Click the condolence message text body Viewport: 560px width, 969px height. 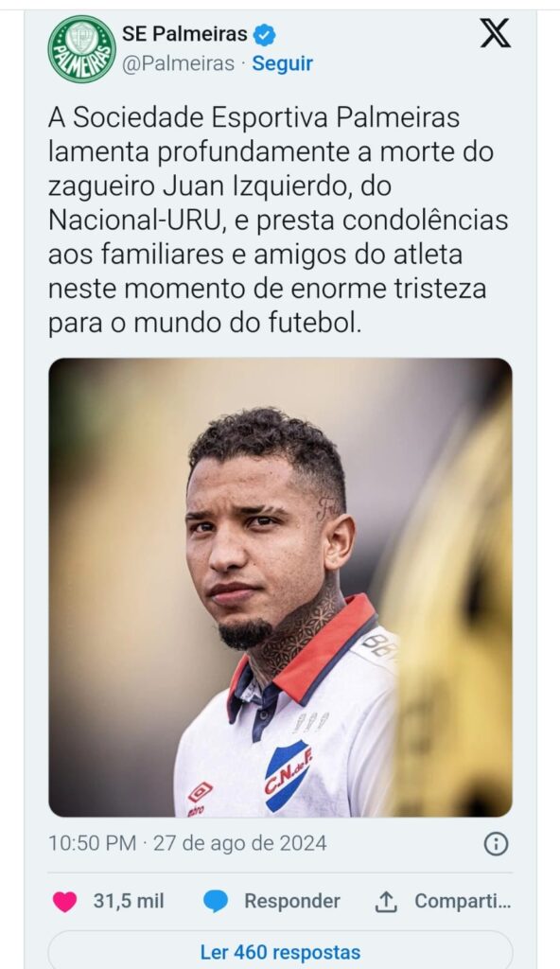click(278, 220)
